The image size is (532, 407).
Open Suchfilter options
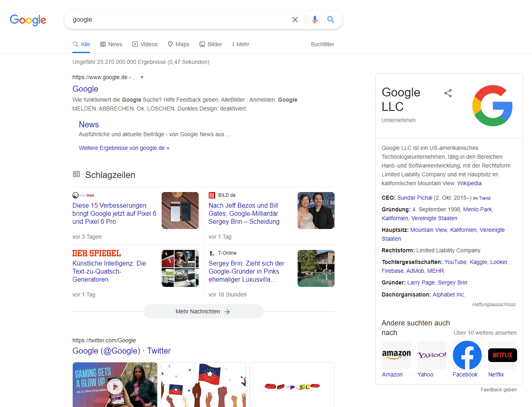pyautogui.click(x=322, y=44)
